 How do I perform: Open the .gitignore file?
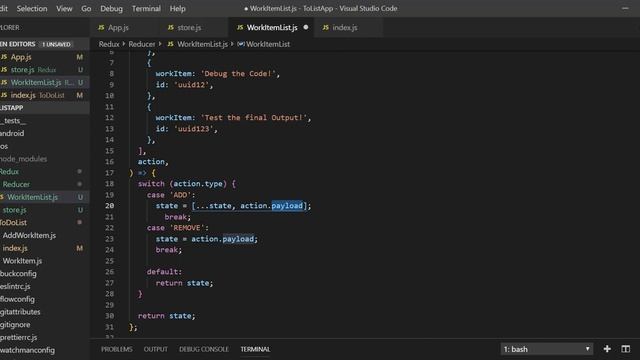click(x=44, y=324)
